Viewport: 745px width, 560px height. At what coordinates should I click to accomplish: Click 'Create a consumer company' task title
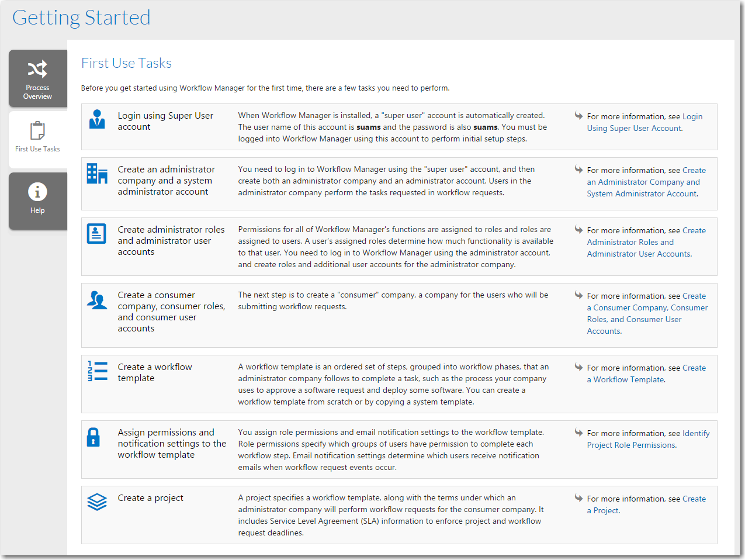pyautogui.click(x=171, y=312)
